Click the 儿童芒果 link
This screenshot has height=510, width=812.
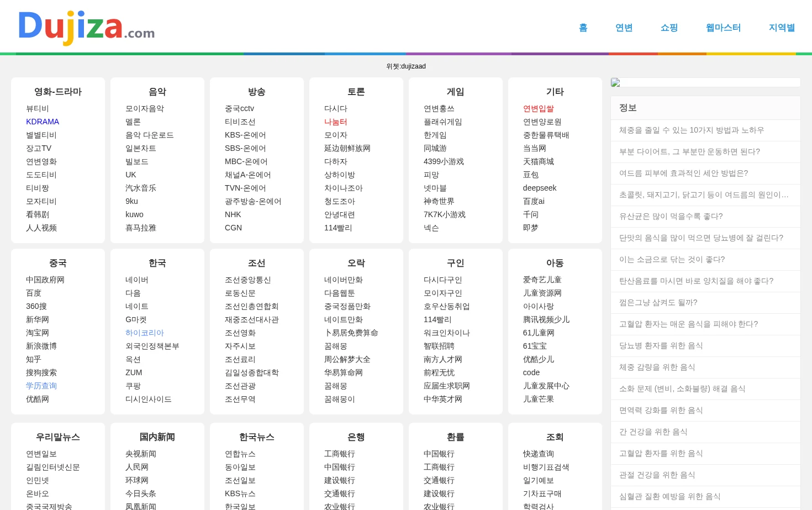point(539,399)
